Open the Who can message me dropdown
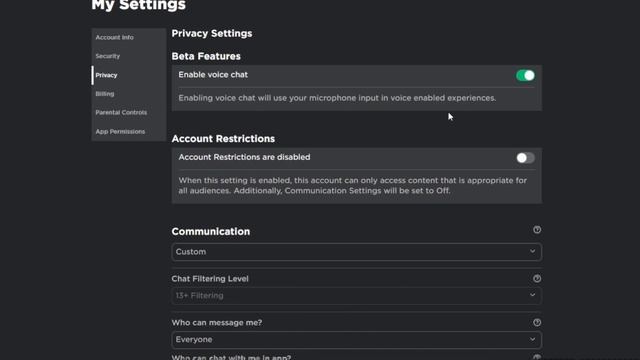The image size is (640, 360). (356, 340)
